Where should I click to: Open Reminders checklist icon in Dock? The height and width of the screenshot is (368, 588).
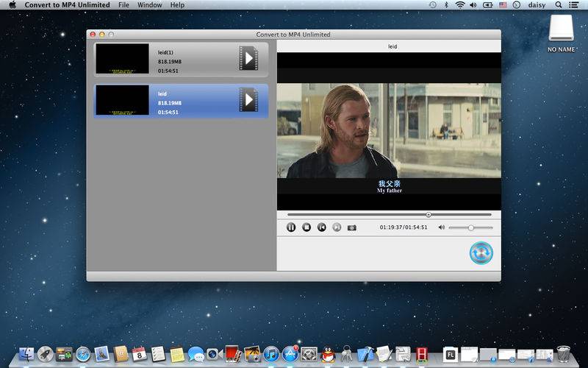click(158, 354)
